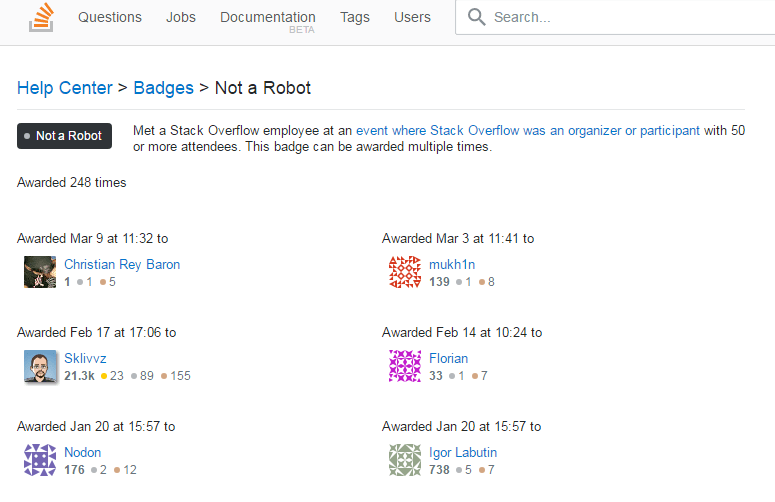Click the Help Center breadcrumb link
The width and height of the screenshot is (775, 502).
tap(65, 88)
